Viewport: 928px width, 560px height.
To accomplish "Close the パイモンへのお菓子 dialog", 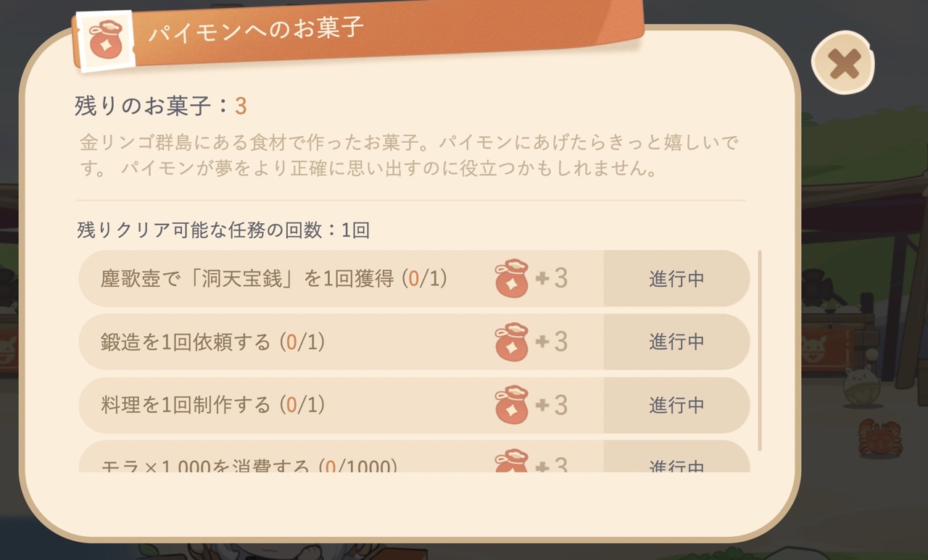I will pos(842,64).
